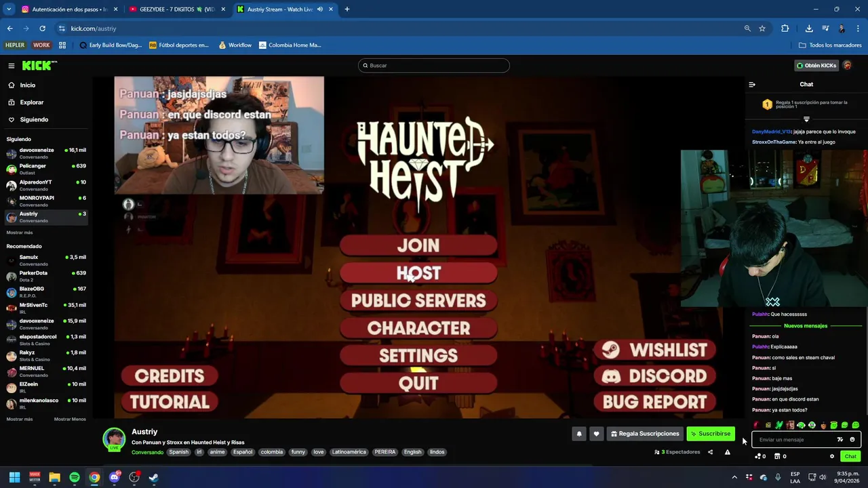Open chat settings gear icon
868x488 pixels.
click(x=832, y=456)
